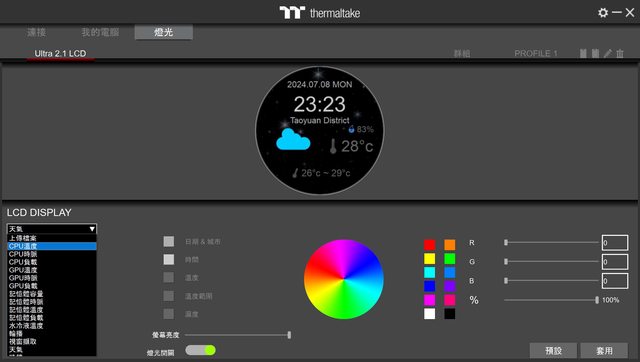Minimize the Thermaltake window

point(617,13)
